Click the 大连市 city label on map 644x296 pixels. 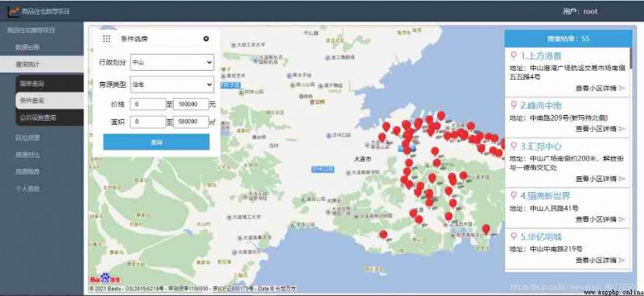363,158
